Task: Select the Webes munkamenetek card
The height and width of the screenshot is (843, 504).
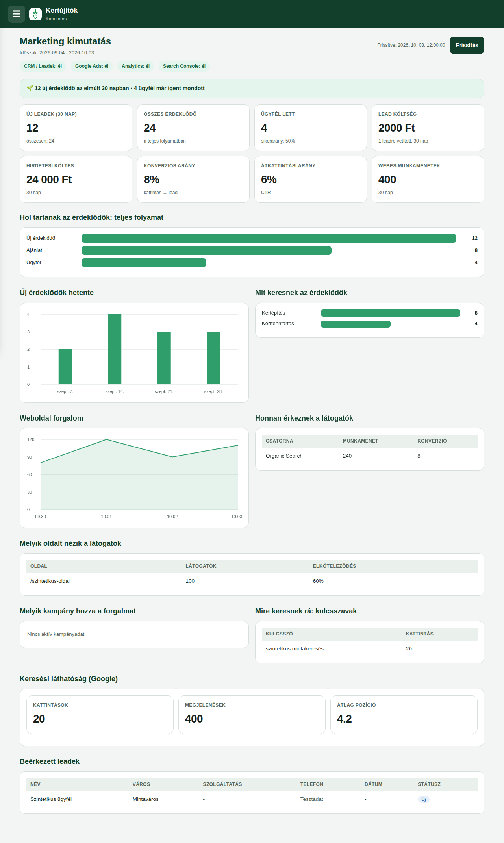Action: pos(428,179)
